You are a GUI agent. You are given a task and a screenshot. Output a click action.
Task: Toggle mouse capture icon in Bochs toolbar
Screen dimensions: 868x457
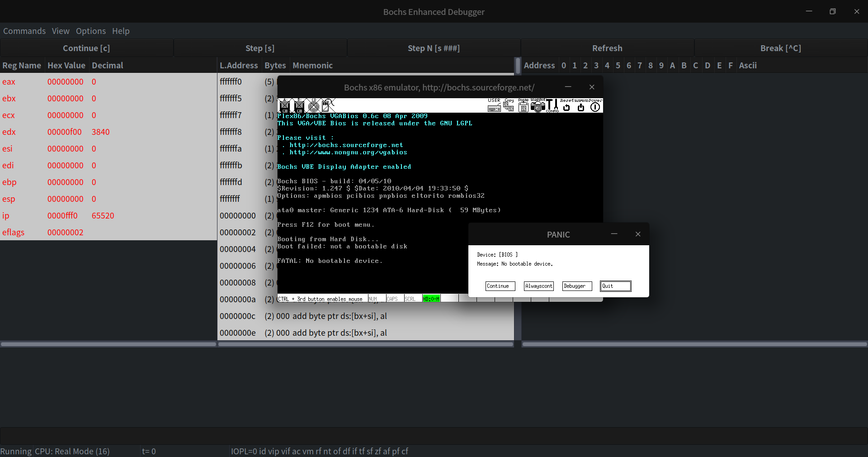[328, 105]
